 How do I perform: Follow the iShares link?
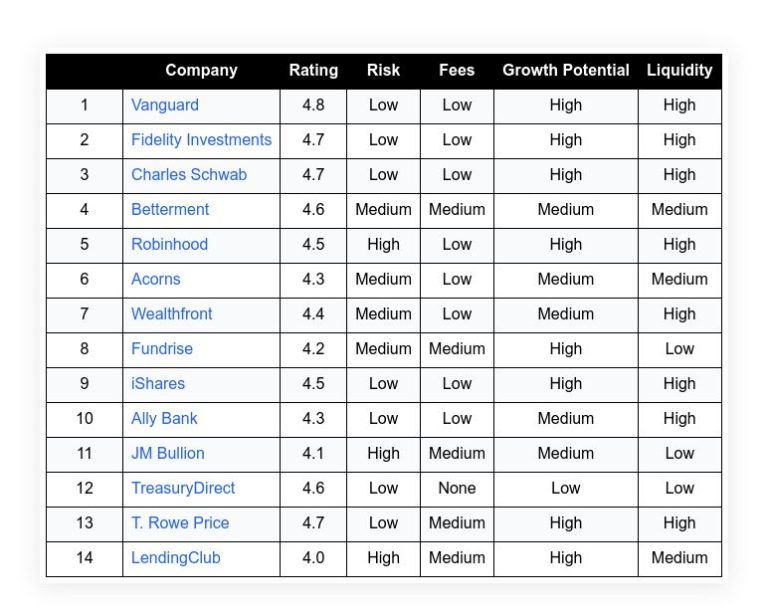coord(158,383)
